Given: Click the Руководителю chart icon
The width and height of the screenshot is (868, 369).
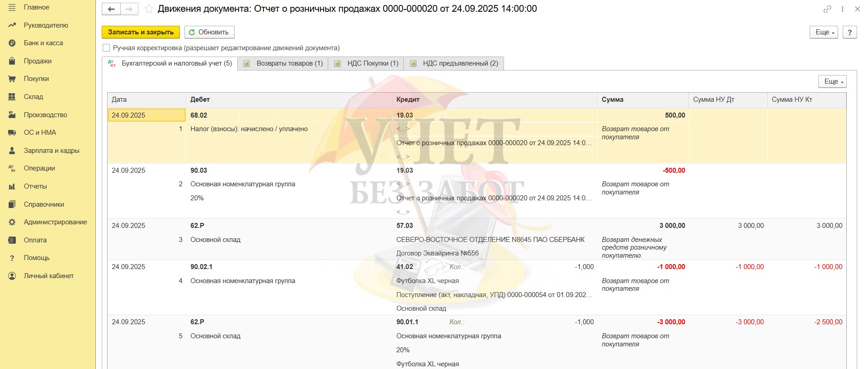Looking at the screenshot, I should [x=12, y=25].
